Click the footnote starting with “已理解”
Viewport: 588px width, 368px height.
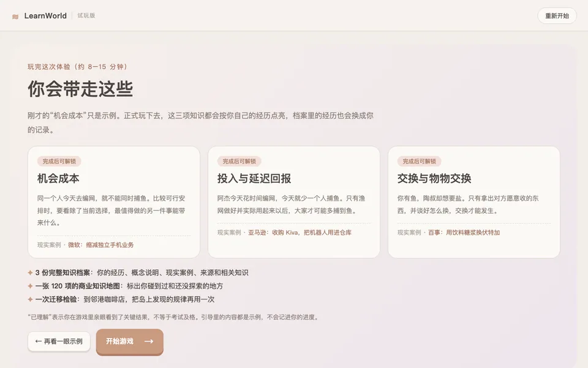174,317
